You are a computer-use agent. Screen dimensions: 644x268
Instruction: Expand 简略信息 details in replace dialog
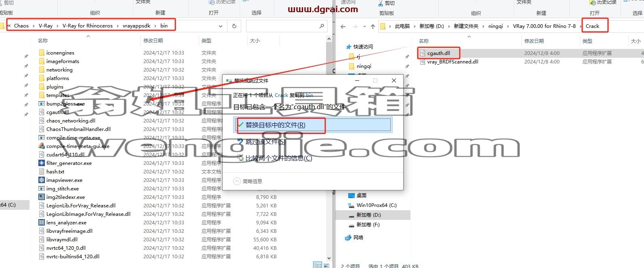coord(248,181)
